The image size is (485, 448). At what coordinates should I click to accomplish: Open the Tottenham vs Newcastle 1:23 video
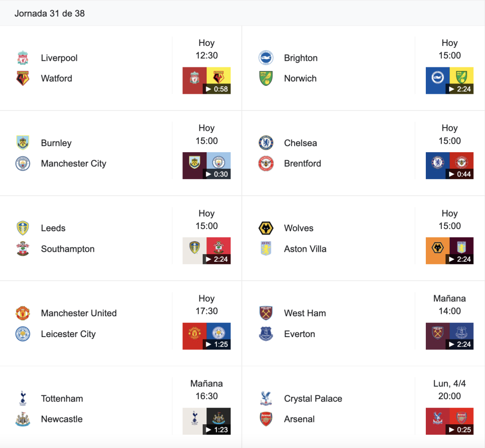tap(207, 421)
